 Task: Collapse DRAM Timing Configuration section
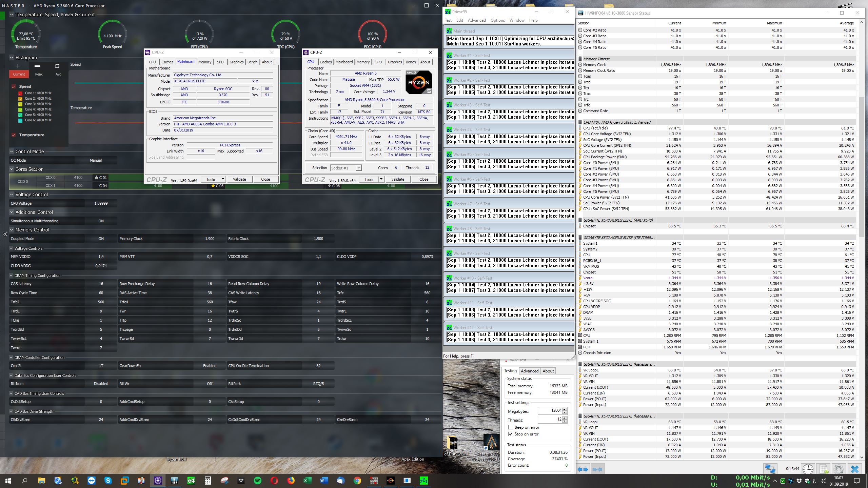[x=11, y=276]
